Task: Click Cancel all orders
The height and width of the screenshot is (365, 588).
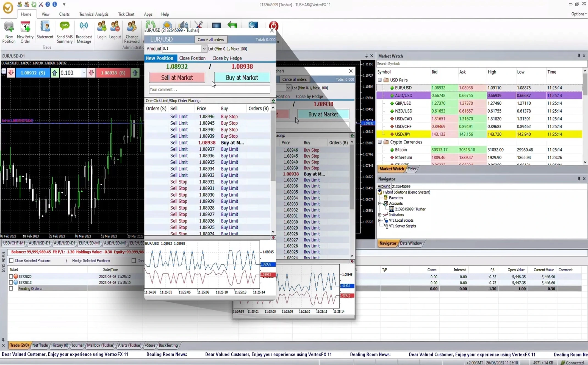Action: [211, 39]
